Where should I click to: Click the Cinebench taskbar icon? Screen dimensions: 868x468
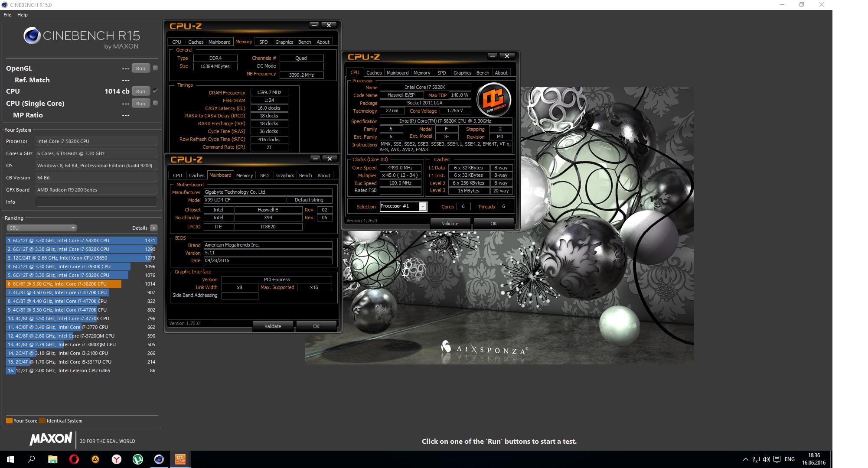(159, 459)
